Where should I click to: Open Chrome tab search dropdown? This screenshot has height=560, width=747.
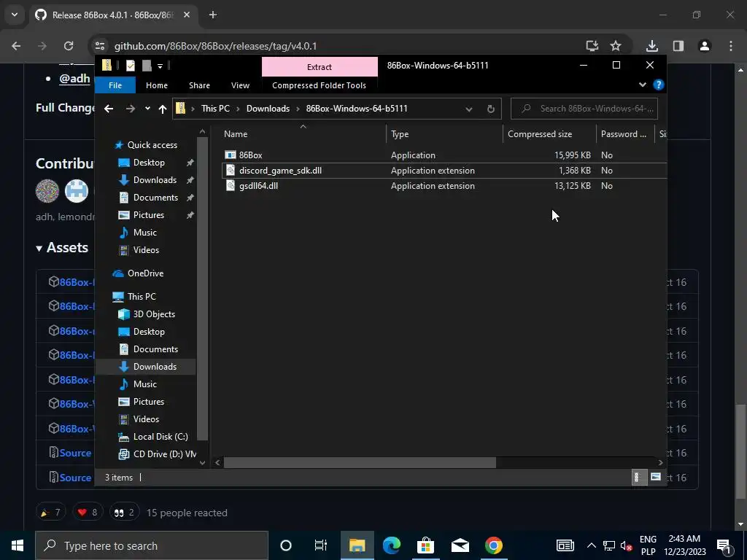pos(15,15)
